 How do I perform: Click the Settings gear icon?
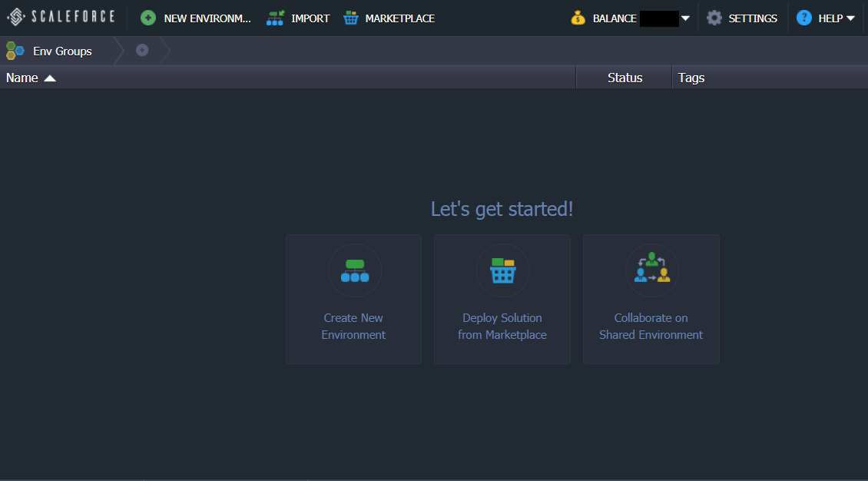(714, 18)
